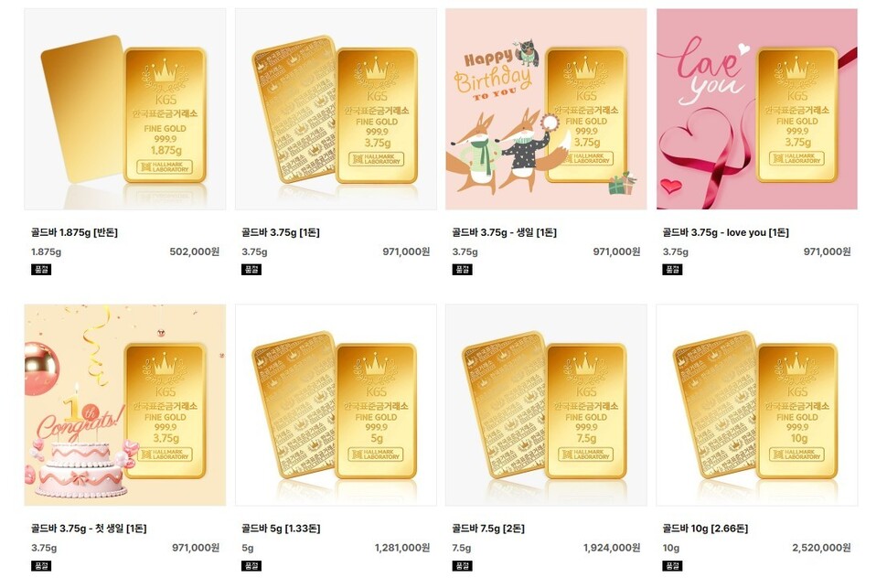Click the 골드바 3.75g [1돈] title link
Viewport: 887px width, 588px height.
tap(281, 232)
